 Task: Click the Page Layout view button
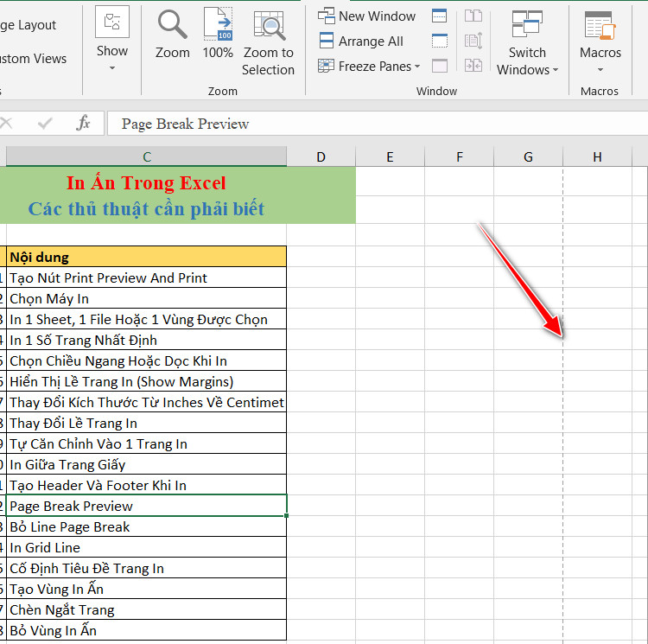pos(29,25)
